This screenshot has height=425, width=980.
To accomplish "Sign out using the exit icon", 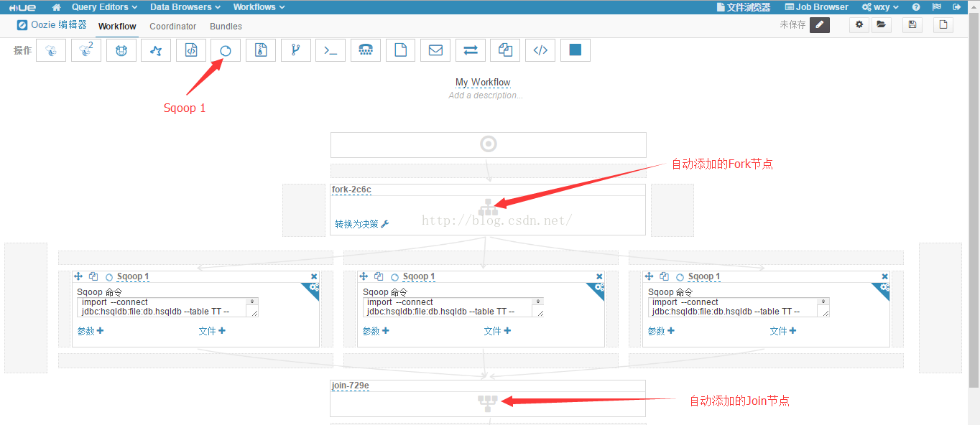I will pos(956,7).
